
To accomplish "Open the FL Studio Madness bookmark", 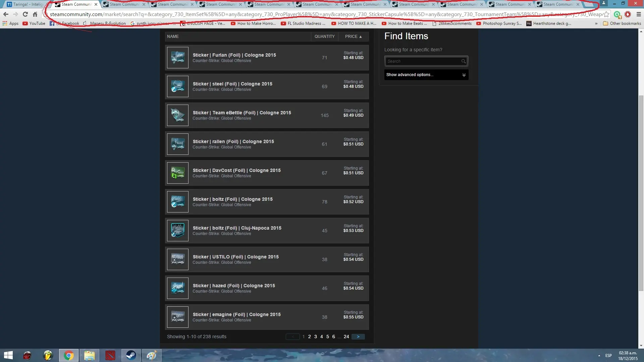I will 303,23.
